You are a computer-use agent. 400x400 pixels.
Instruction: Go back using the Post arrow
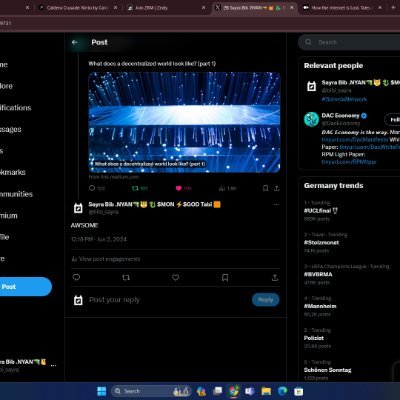(75, 42)
